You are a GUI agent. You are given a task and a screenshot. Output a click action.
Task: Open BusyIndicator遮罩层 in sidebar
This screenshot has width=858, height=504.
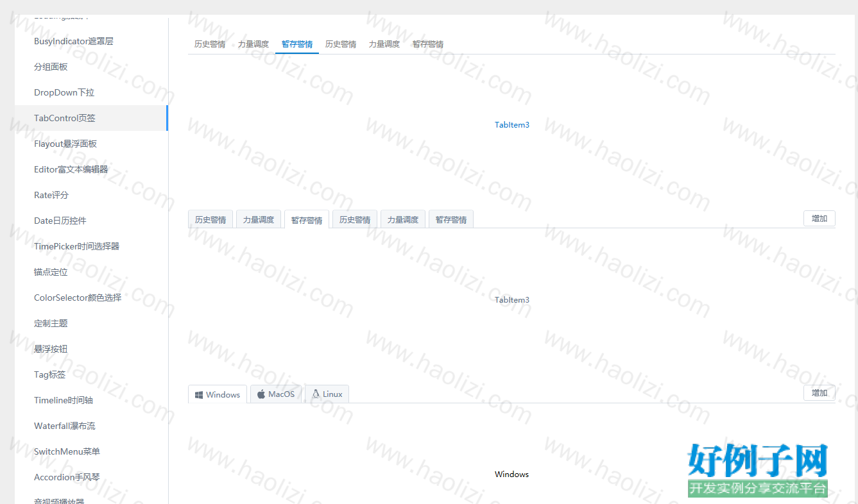pyautogui.click(x=91, y=41)
